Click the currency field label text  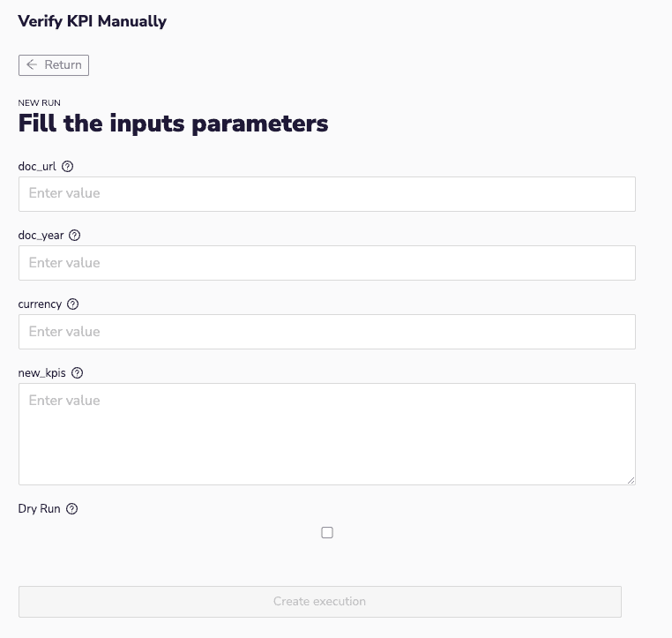tap(40, 304)
